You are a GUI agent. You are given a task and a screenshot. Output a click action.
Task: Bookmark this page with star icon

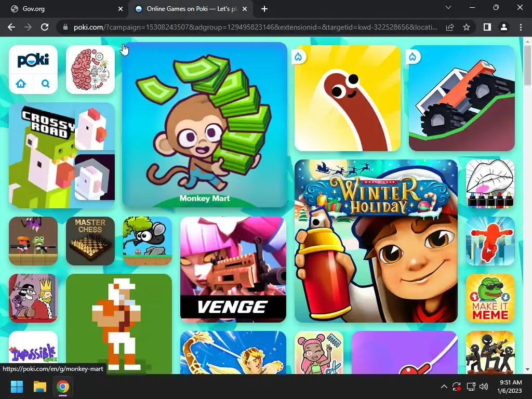pyautogui.click(x=467, y=27)
